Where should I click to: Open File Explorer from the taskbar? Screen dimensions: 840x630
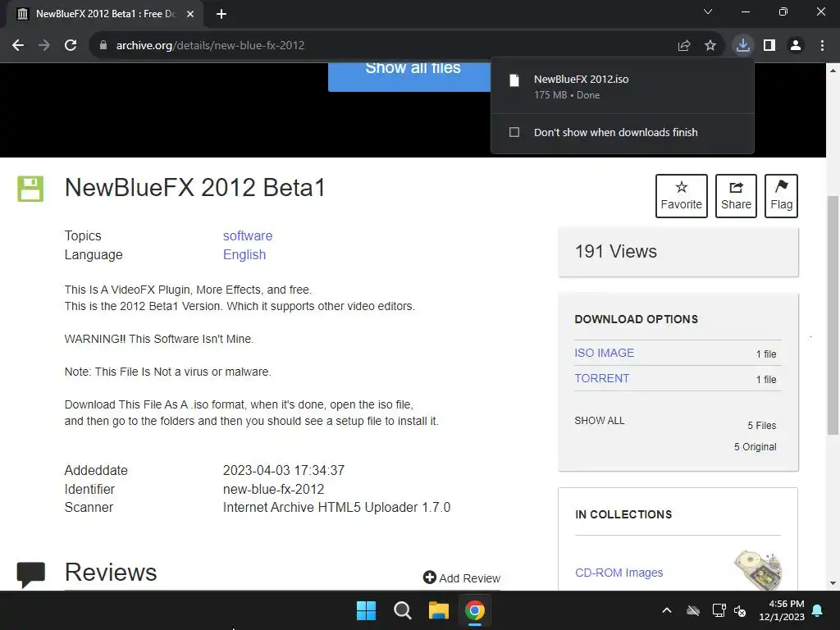(x=438, y=610)
